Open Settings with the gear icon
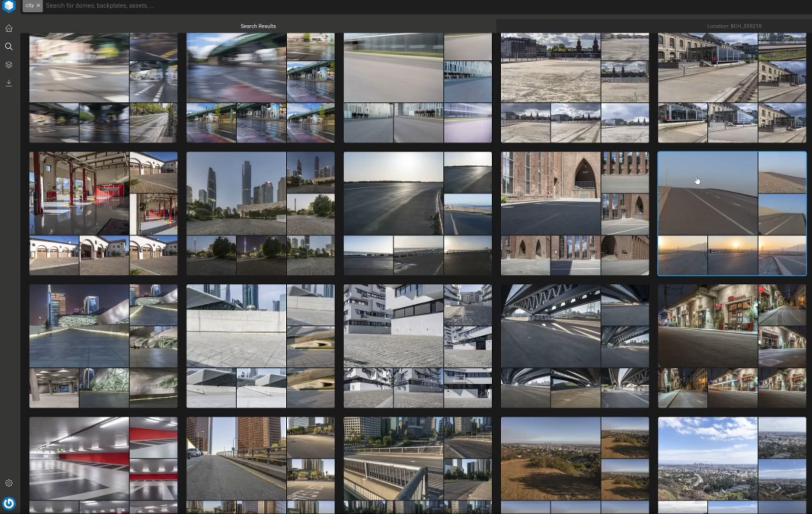The height and width of the screenshot is (514, 812). [x=9, y=483]
